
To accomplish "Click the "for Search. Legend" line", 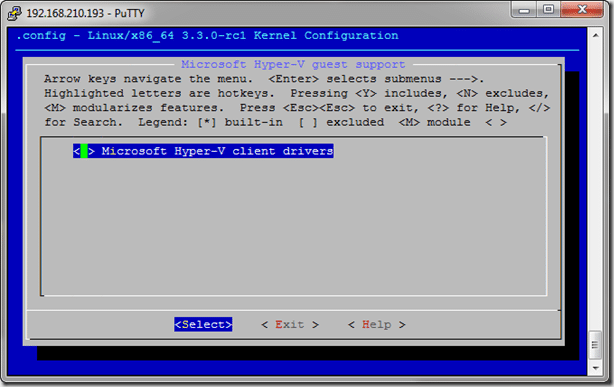I will pos(276,122).
